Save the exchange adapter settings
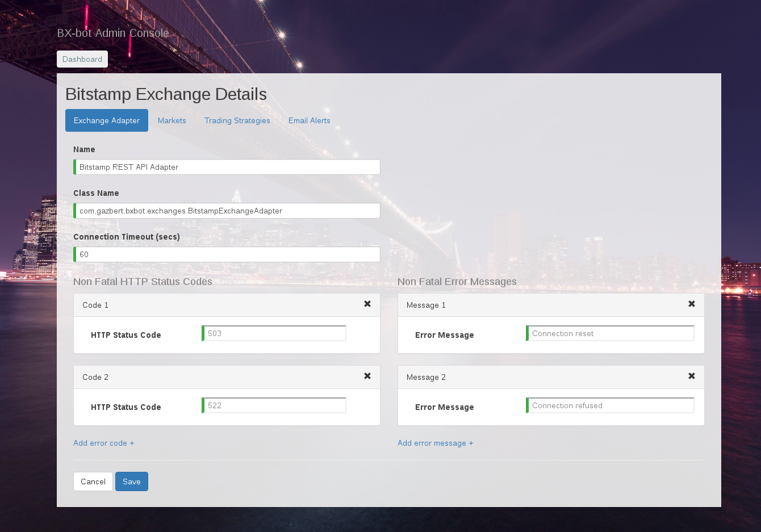The image size is (761, 532). coord(132,481)
